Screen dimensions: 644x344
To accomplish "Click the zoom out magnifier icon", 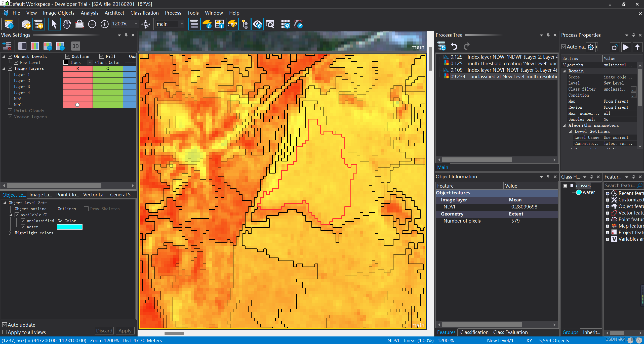I will (92, 24).
